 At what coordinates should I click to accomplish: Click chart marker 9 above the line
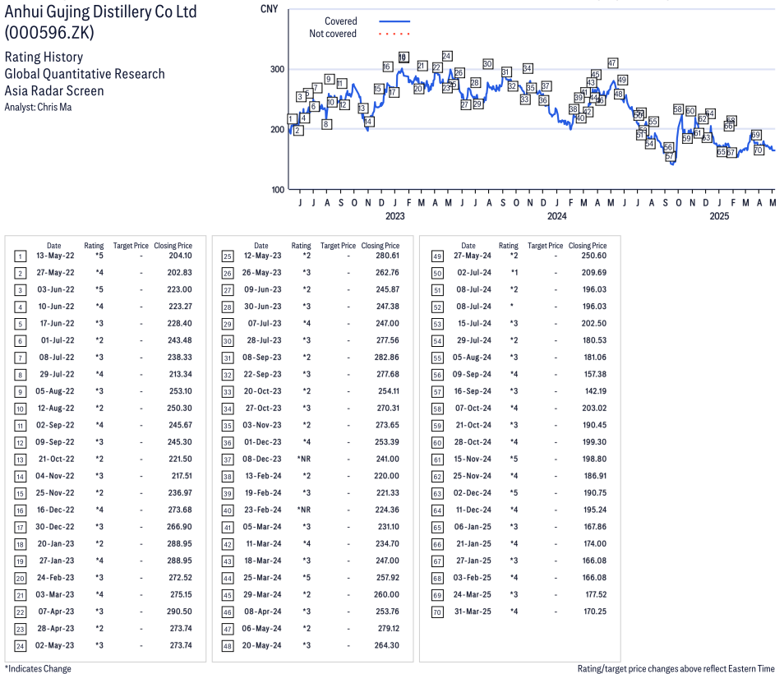click(329, 79)
